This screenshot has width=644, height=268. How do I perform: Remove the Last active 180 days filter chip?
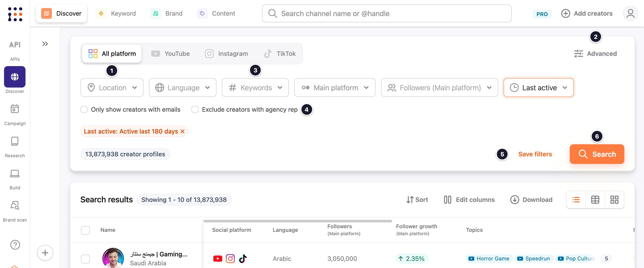click(182, 131)
